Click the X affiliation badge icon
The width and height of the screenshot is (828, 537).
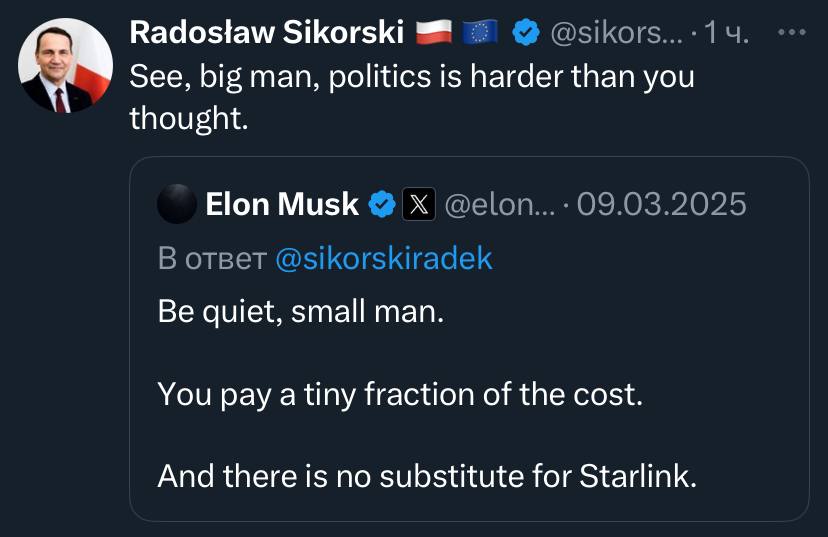tap(419, 204)
